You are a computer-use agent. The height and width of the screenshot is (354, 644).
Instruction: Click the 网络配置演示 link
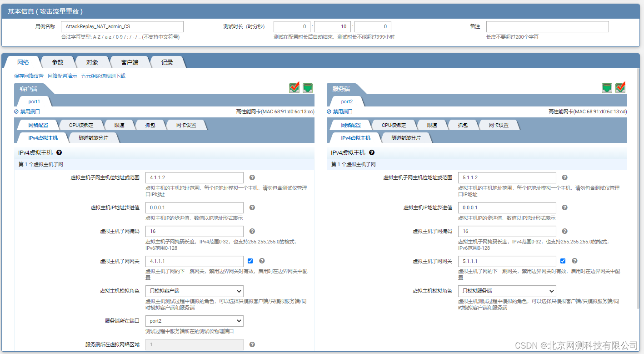(x=62, y=76)
